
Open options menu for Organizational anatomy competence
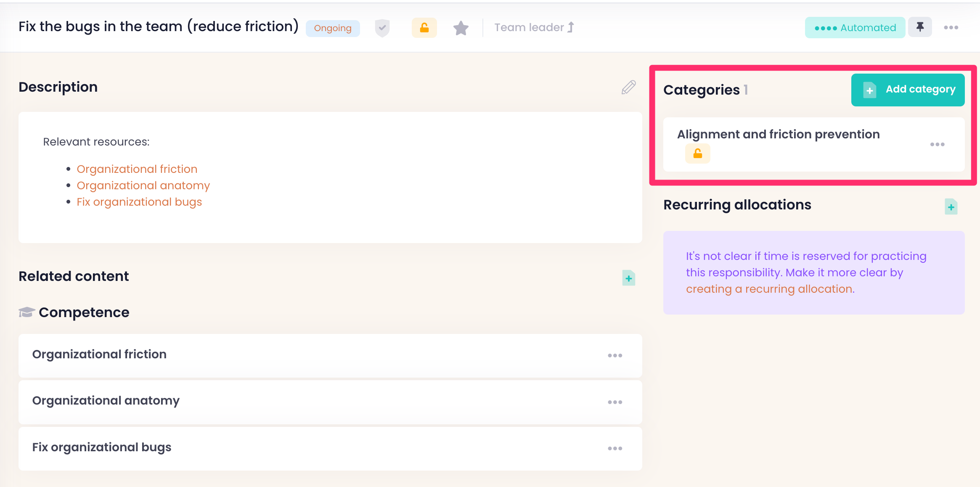[614, 402]
